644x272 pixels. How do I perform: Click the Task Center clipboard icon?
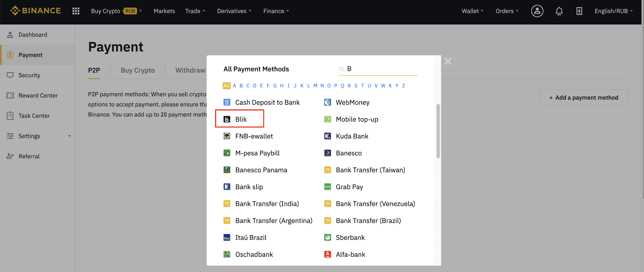10,116
